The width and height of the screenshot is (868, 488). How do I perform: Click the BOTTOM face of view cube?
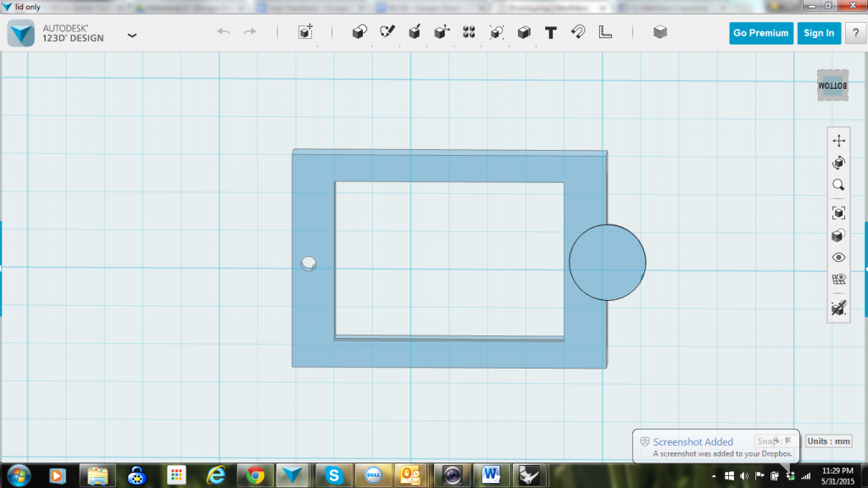[x=832, y=86]
